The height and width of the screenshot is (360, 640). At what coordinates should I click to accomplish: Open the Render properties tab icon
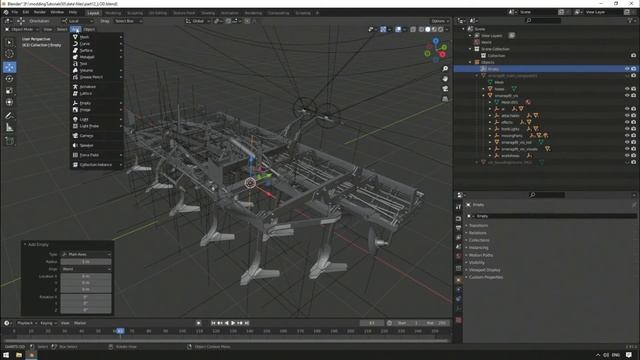(458, 219)
